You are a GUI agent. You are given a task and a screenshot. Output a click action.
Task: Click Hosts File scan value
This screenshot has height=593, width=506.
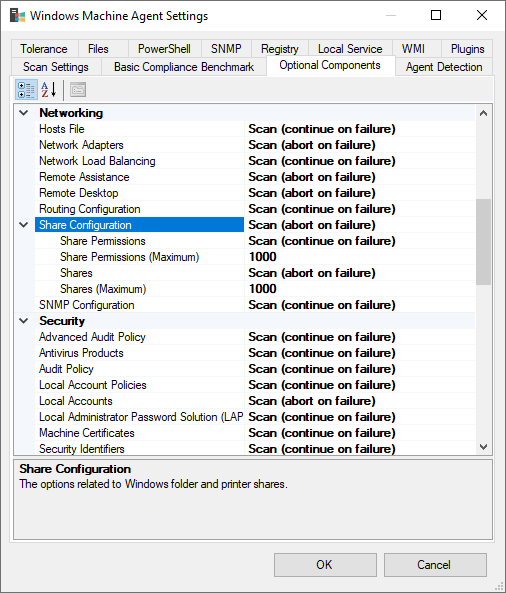click(360, 129)
